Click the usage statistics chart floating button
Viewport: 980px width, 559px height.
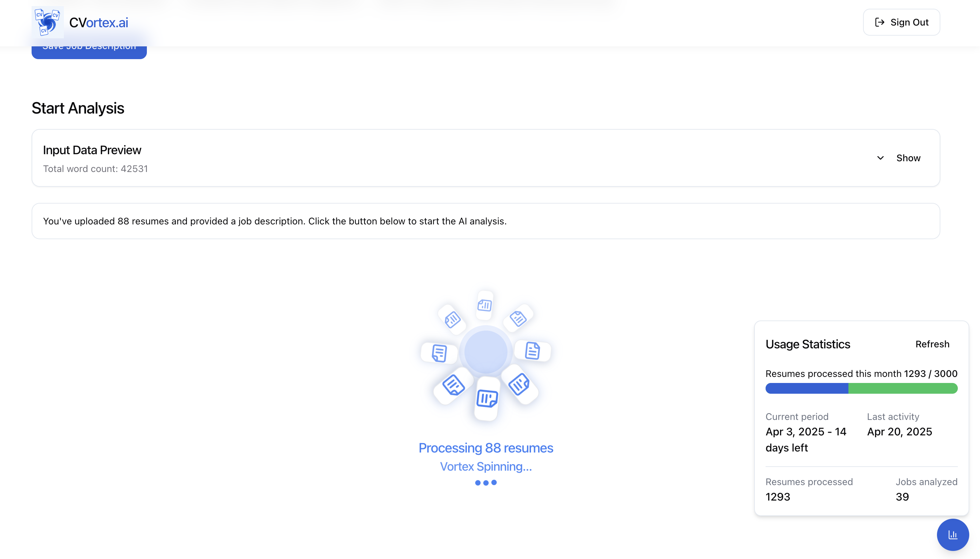pos(953,534)
